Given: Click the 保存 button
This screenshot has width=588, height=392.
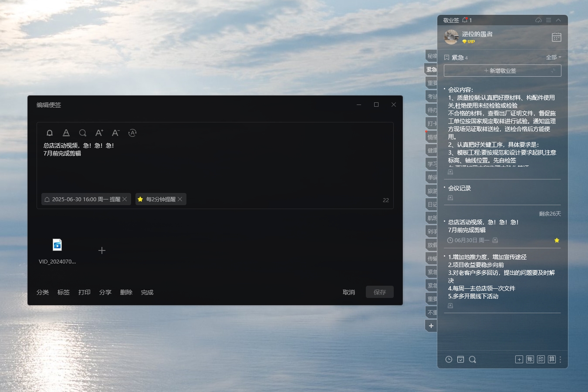Looking at the screenshot, I should 380,292.
